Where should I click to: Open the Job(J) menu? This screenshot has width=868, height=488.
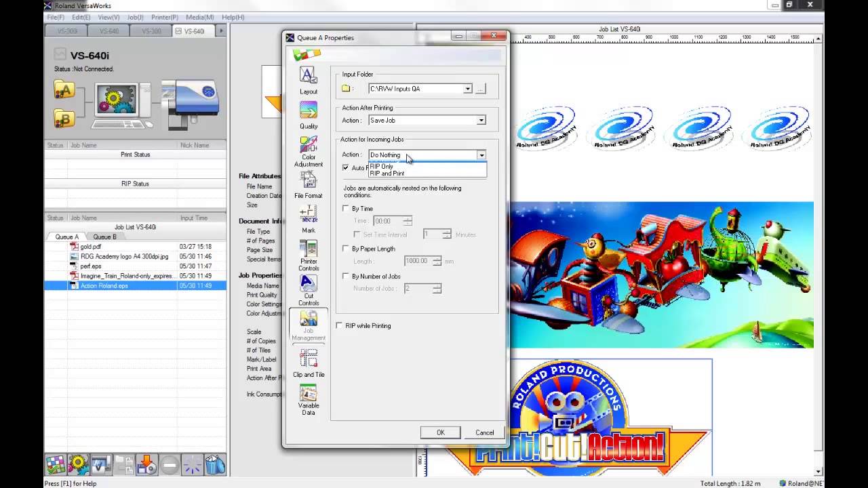135,17
